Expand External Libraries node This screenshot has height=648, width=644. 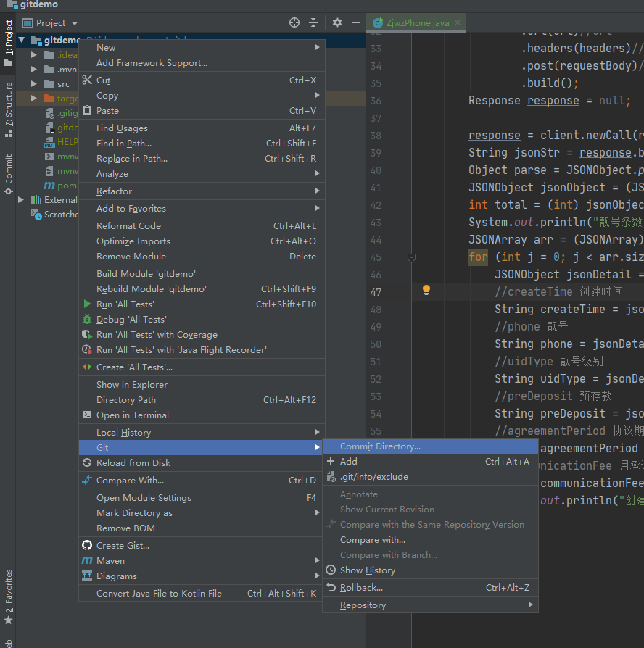click(x=21, y=199)
